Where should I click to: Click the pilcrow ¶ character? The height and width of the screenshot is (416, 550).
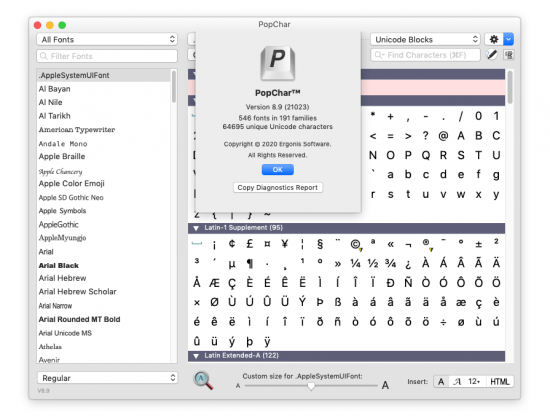(x=249, y=263)
